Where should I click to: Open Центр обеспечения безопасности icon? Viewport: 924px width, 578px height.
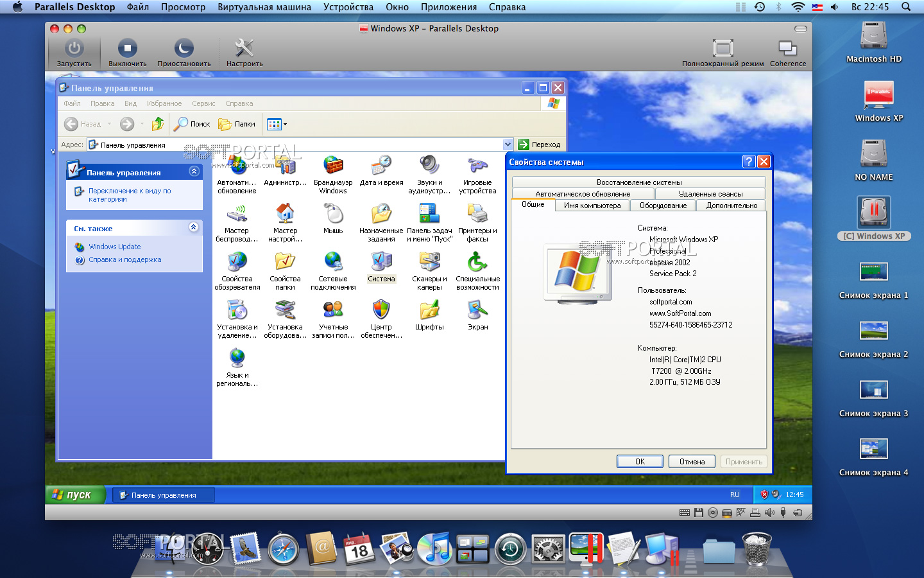click(x=381, y=319)
